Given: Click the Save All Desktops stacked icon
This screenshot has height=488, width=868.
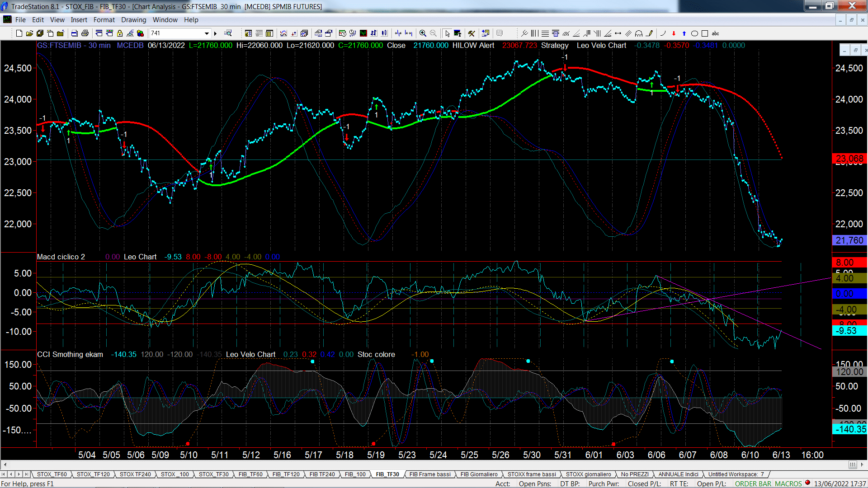Looking at the screenshot, I should click(40, 33).
